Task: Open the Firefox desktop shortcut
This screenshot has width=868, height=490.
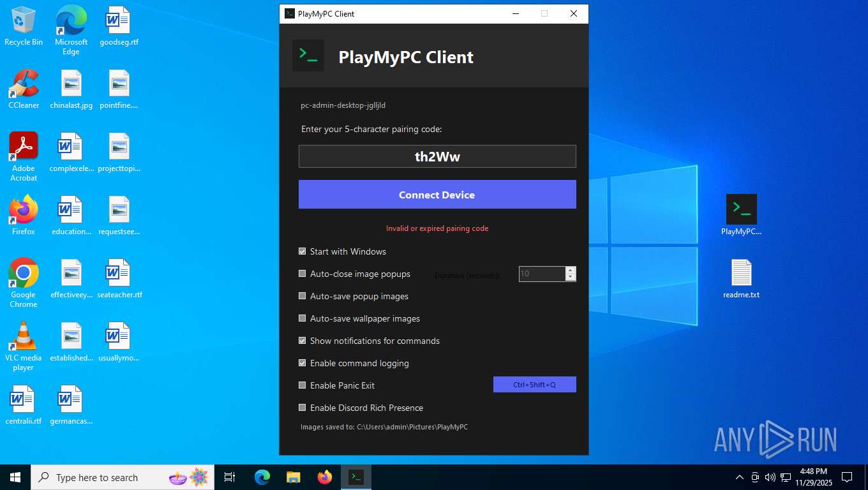Action: pos(24,216)
